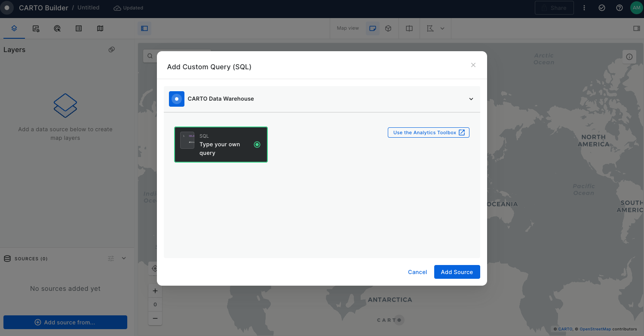Viewport: 644px width, 336px height.
Task: Open the more options kebab menu
Action: [584, 8]
